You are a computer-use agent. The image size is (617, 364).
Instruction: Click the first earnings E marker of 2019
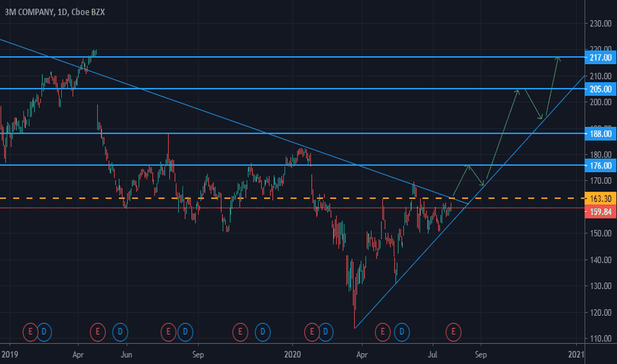pos(30,332)
